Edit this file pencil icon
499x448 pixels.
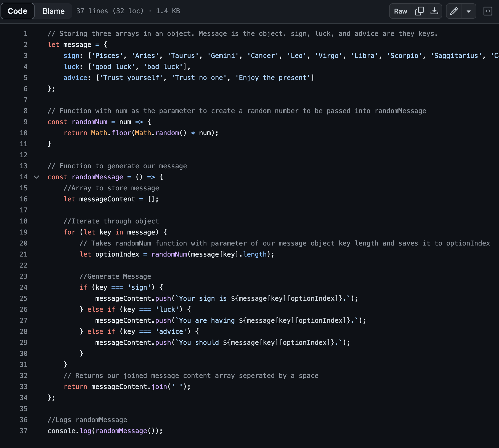coord(454,11)
